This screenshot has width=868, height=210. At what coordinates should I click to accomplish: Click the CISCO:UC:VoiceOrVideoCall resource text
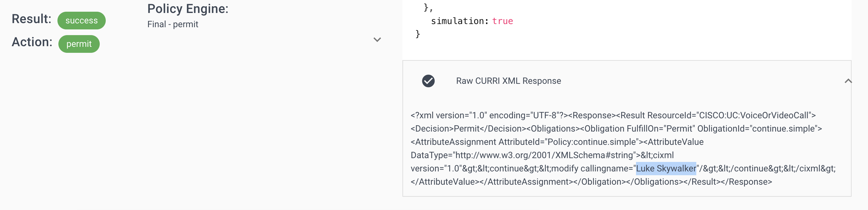753,115
